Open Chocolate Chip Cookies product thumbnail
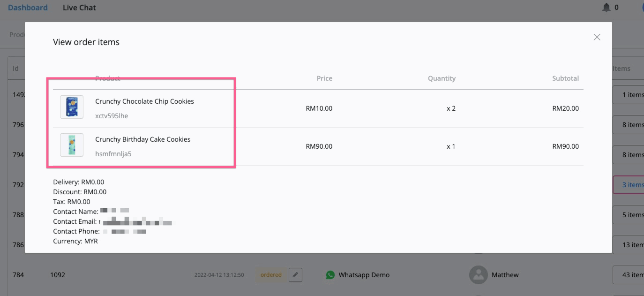This screenshot has height=296, width=644. tap(72, 107)
